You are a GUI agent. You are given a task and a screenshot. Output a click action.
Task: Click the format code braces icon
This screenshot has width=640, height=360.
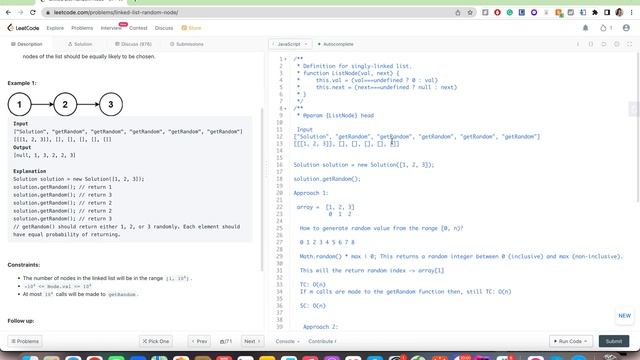(x=591, y=44)
